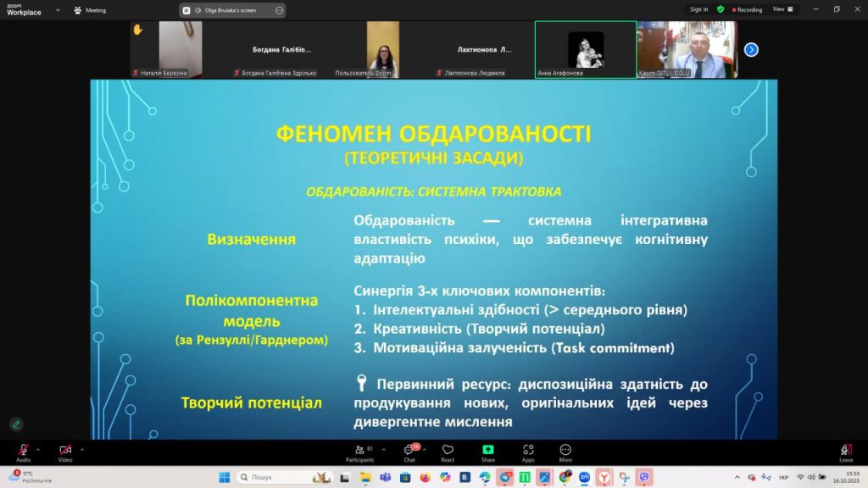Start camera with the Video button
Image resolution: width=868 pixels, height=488 pixels.
pyautogui.click(x=65, y=450)
